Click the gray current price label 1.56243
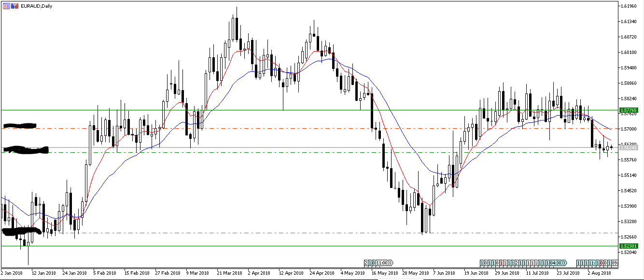 click(x=628, y=147)
